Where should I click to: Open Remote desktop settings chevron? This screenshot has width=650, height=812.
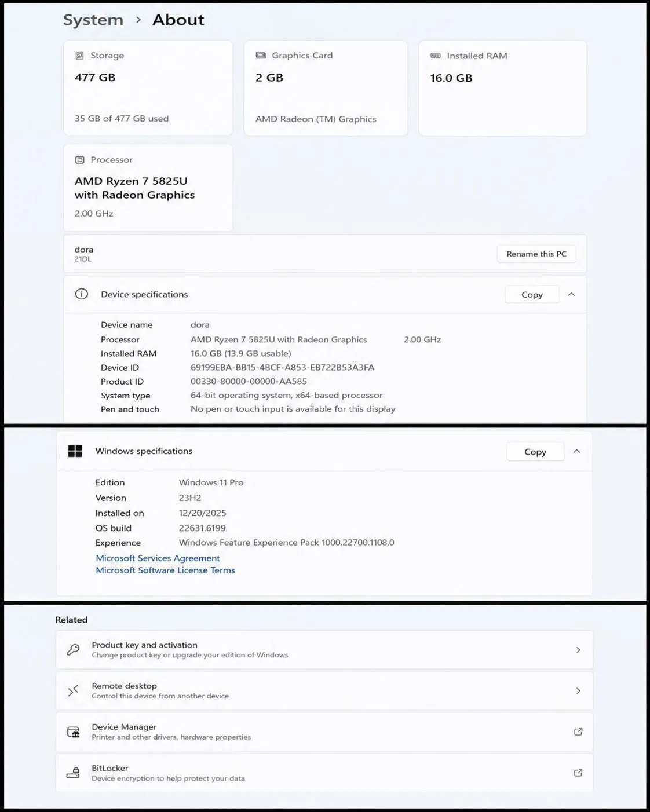pyautogui.click(x=578, y=691)
